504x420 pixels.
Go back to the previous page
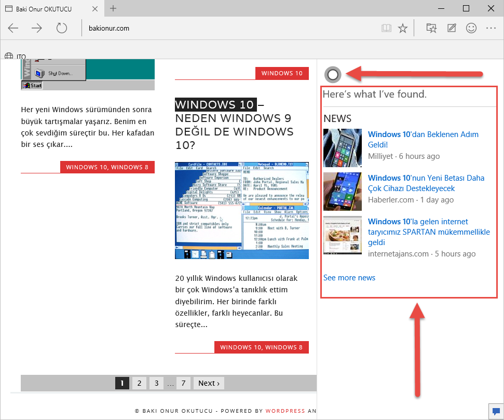coord(13,29)
